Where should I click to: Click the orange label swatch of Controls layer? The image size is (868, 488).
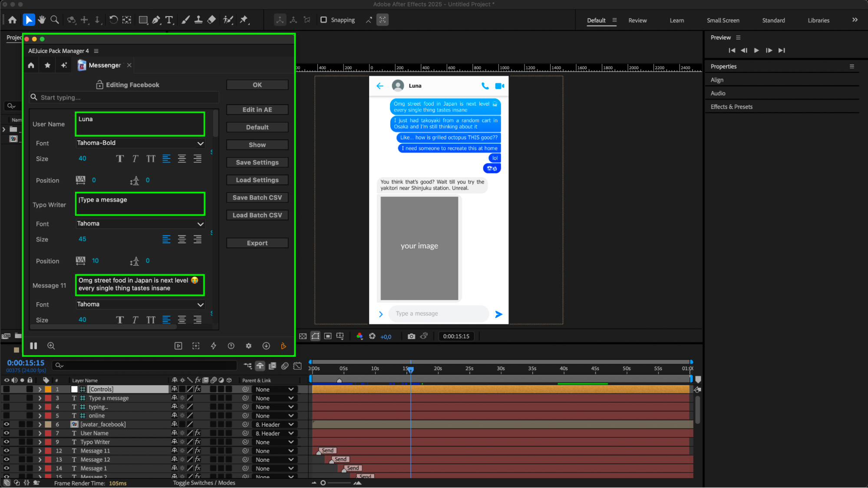(48, 389)
